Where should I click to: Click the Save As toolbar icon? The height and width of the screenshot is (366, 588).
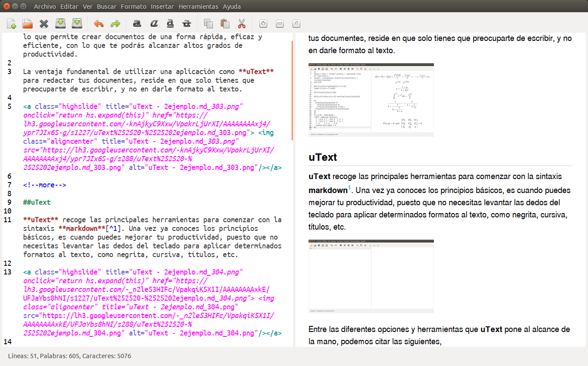click(77, 24)
